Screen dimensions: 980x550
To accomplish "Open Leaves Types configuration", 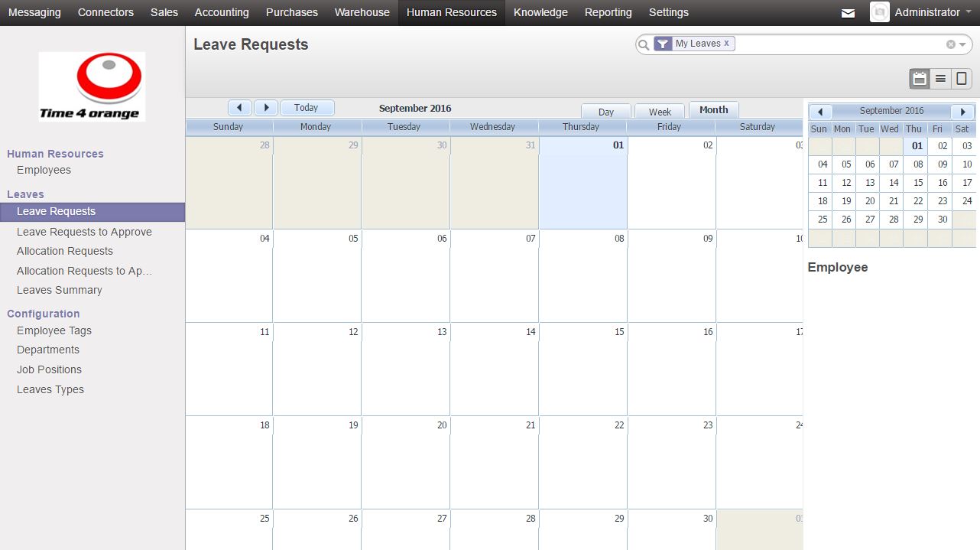I will coord(50,389).
